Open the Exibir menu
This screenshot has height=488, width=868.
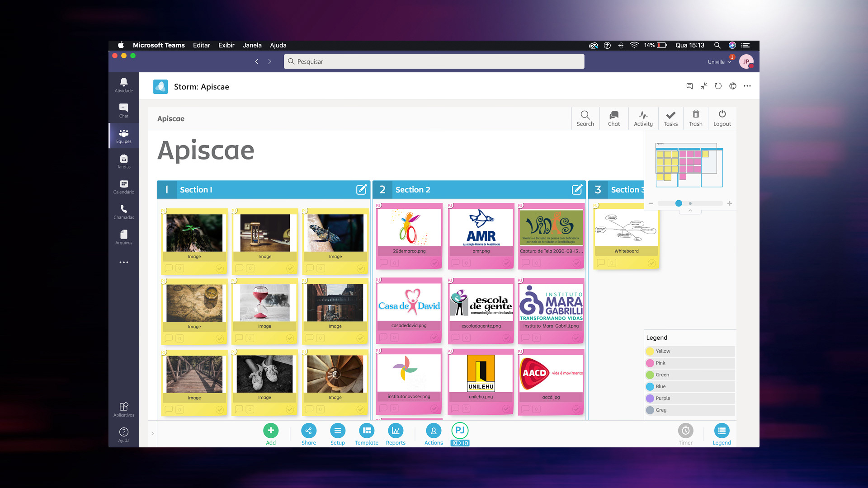pos(226,45)
